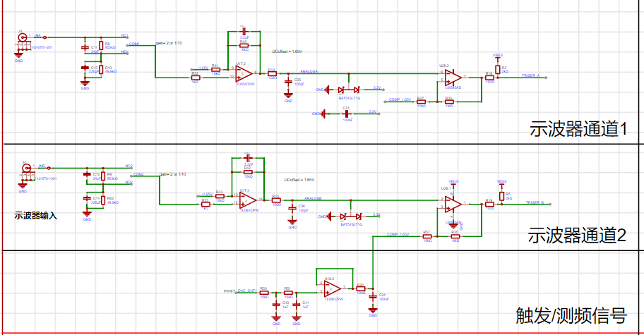
Task: Select the 2.2pF feedback capacitor above R40
Action: click(244, 31)
